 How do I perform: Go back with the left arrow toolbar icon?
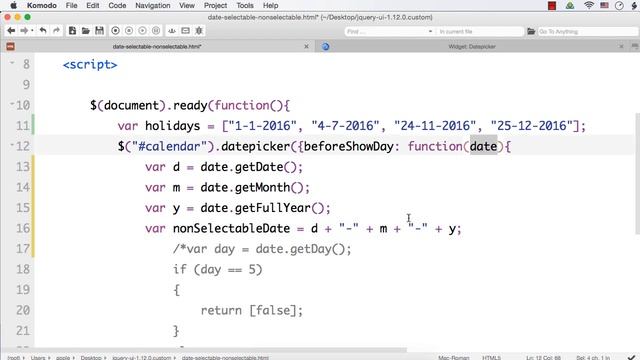tap(11, 31)
